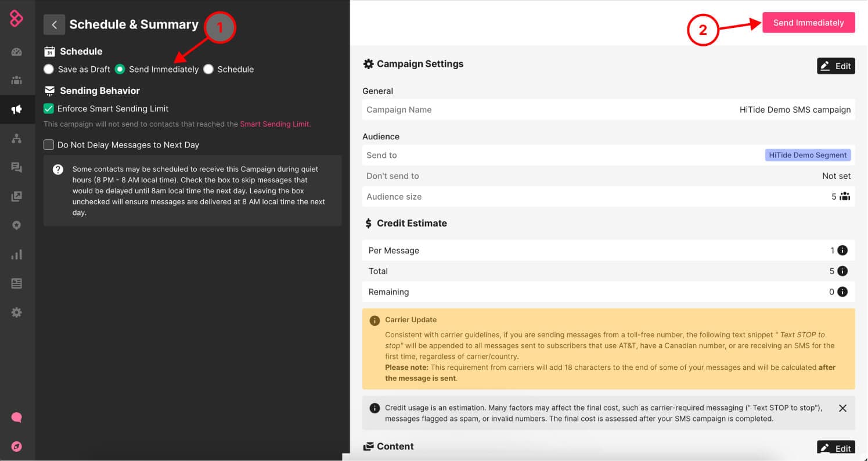Screen dimensions: 868x461
Task: Select the Save as Draft radio option
Action: tap(49, 69)
